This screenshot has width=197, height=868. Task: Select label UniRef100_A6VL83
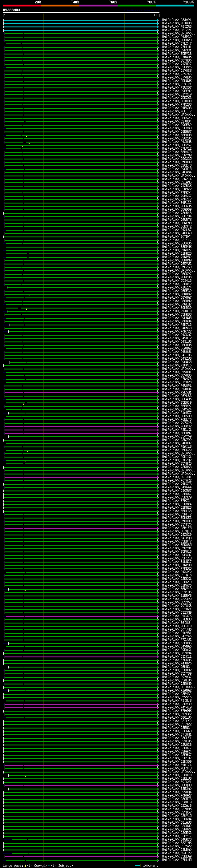point(176,396)
